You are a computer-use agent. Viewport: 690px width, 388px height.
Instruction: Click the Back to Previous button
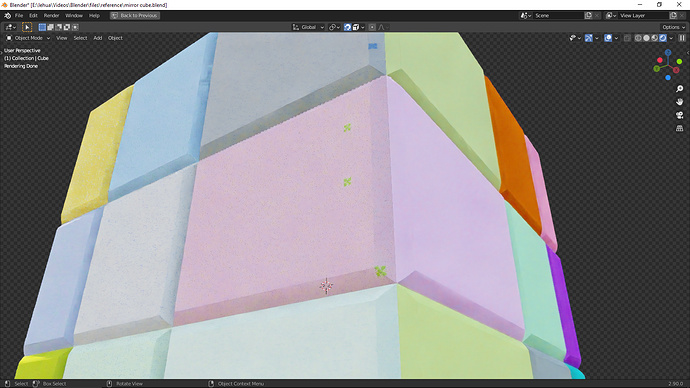[135, 15]
